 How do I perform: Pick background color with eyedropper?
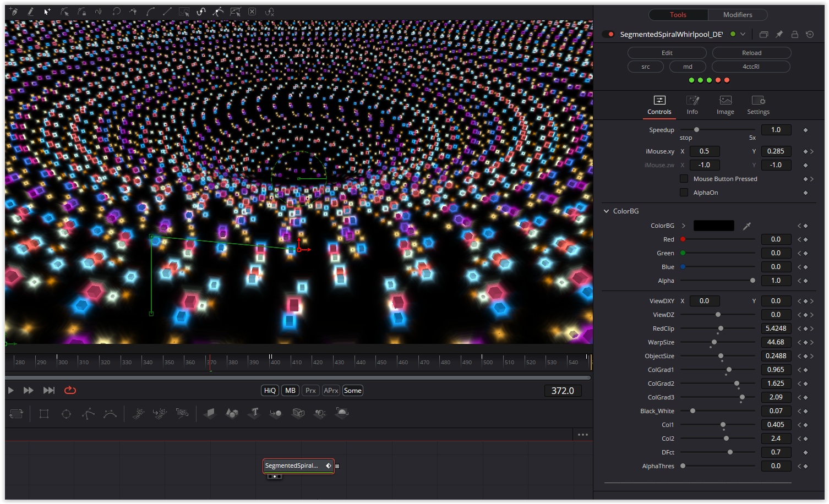pyautogui.click(x=747, y=226)
